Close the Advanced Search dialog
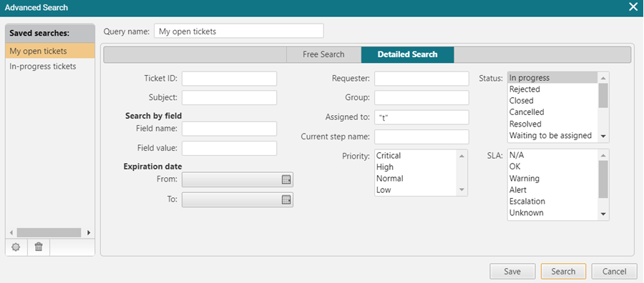644x283 pixels. pos(633,7)
